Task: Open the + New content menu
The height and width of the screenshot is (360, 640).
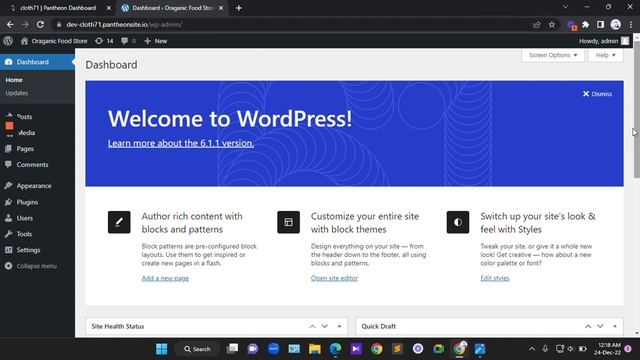Action: click(156, 41)
